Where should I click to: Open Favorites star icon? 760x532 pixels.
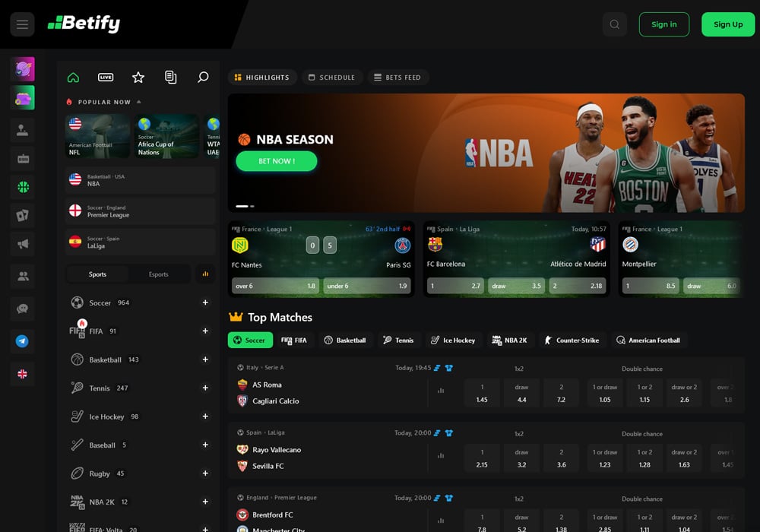(138, 77)
